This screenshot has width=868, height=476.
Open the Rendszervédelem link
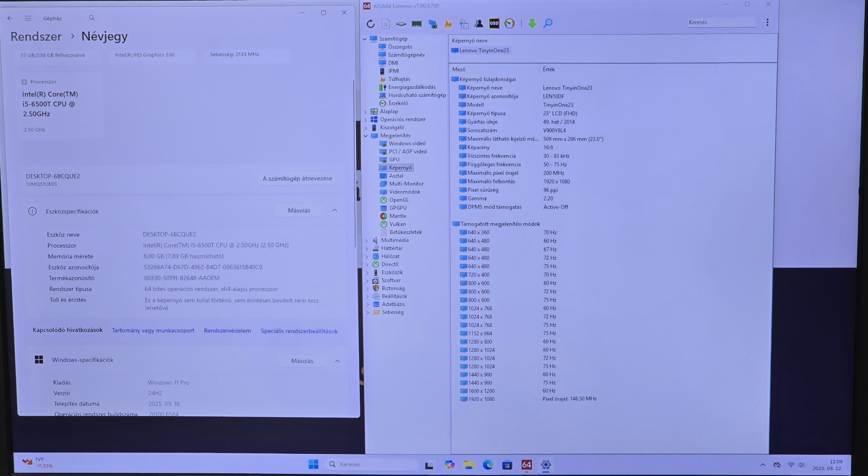coord(227,331)
